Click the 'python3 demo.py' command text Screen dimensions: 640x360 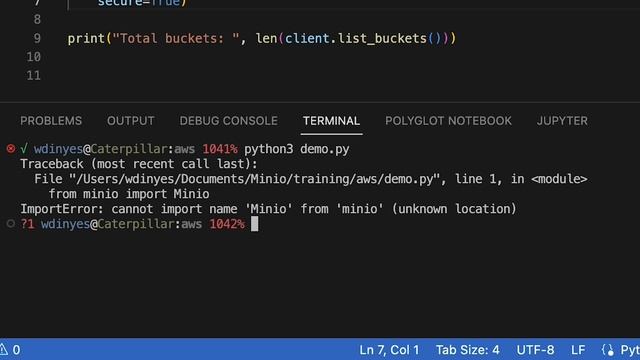[297, 149]
